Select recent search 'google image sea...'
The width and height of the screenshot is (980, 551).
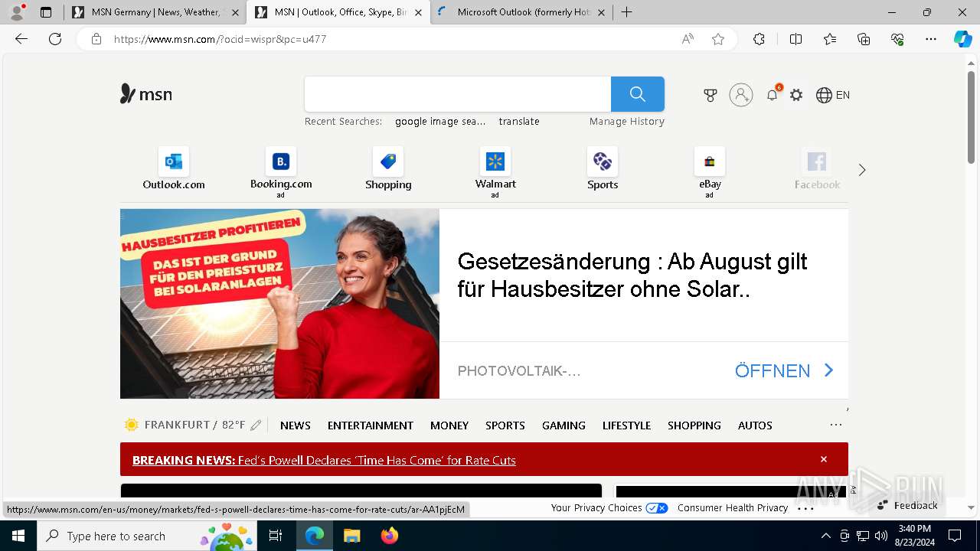pos(440,121)
